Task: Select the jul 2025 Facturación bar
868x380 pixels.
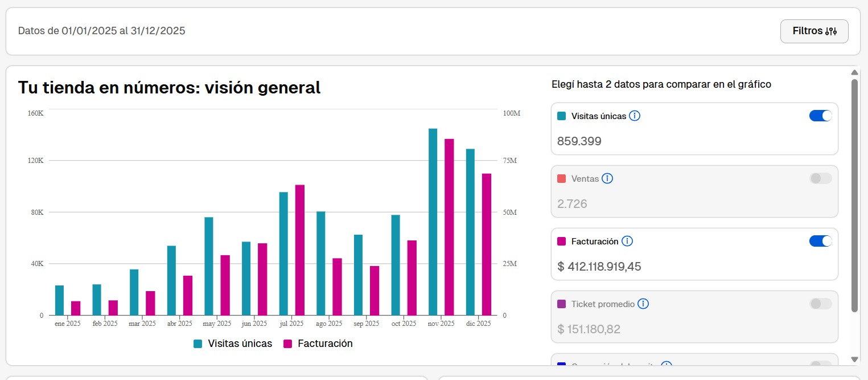Action: (300, 250)
